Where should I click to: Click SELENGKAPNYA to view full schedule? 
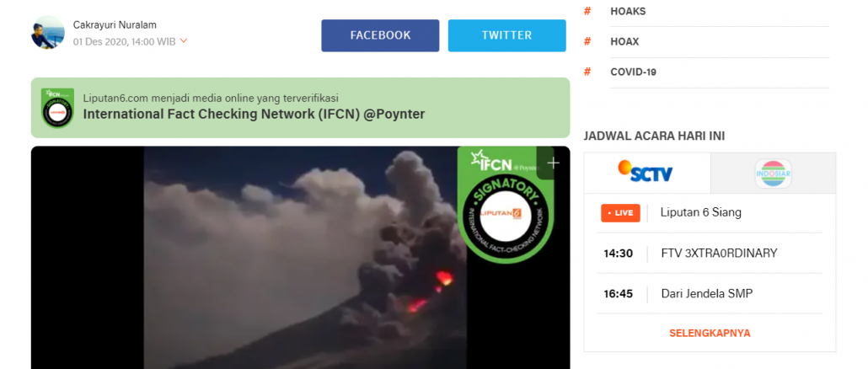710,333
